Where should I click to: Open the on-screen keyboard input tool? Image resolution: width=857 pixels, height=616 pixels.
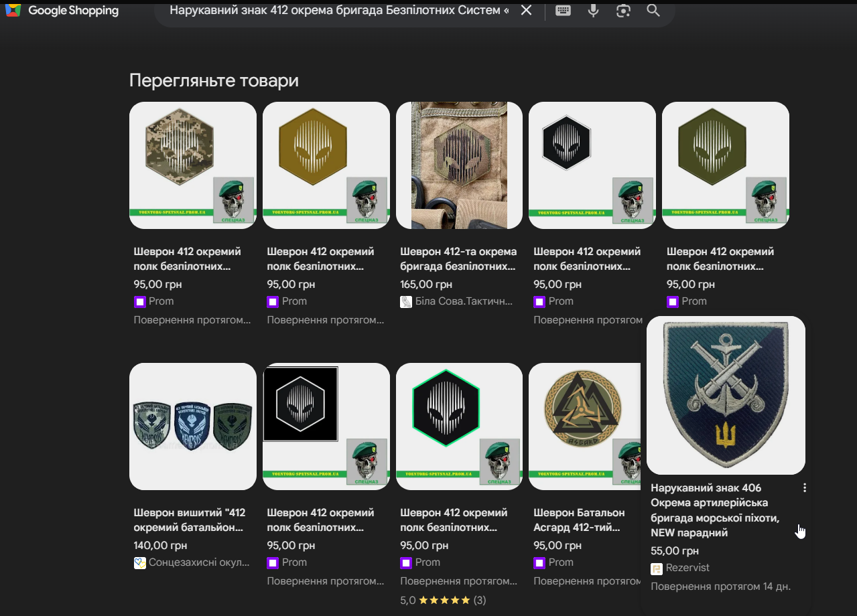tap(564, 10)
